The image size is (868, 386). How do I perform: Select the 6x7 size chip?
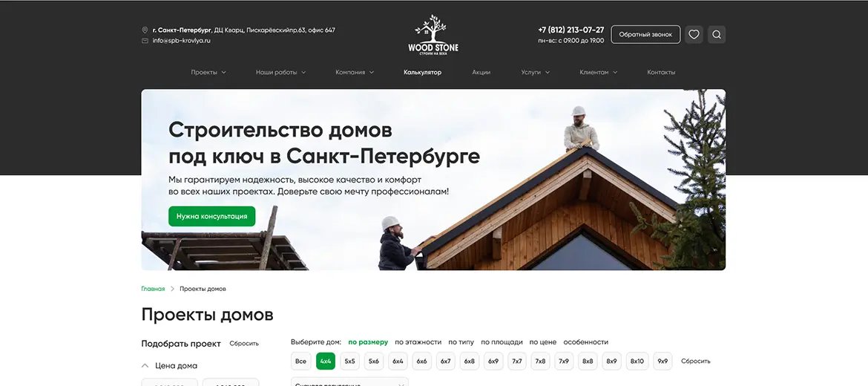tap(446, 361)
